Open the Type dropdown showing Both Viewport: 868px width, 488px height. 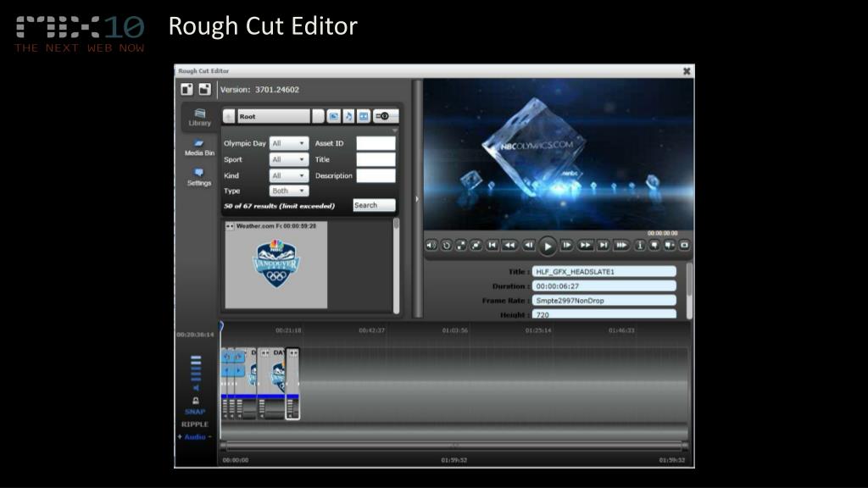coord(289,191)
